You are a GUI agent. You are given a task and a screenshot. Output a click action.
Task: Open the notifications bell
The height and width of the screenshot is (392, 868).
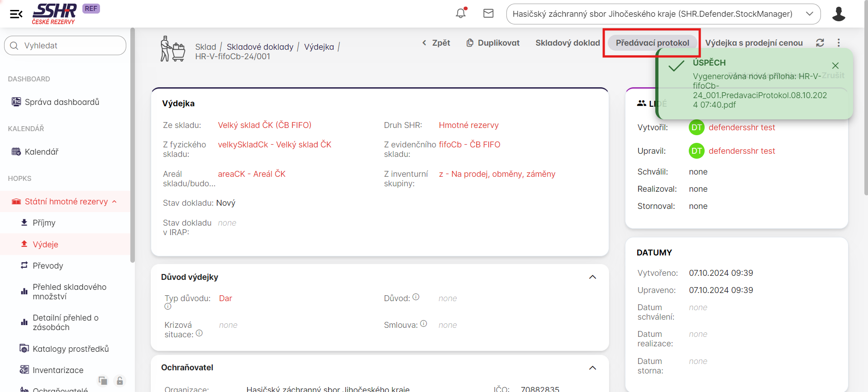[461, 13]
